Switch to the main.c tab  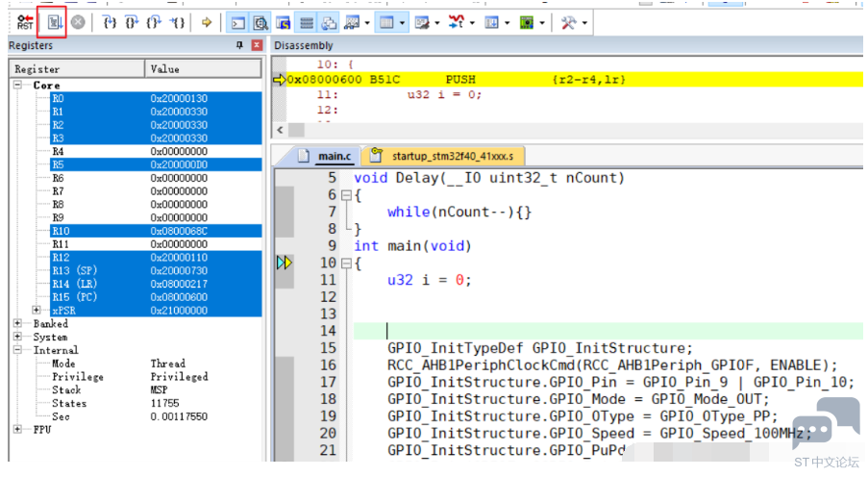pyautogui.click(x=335, y=156)
